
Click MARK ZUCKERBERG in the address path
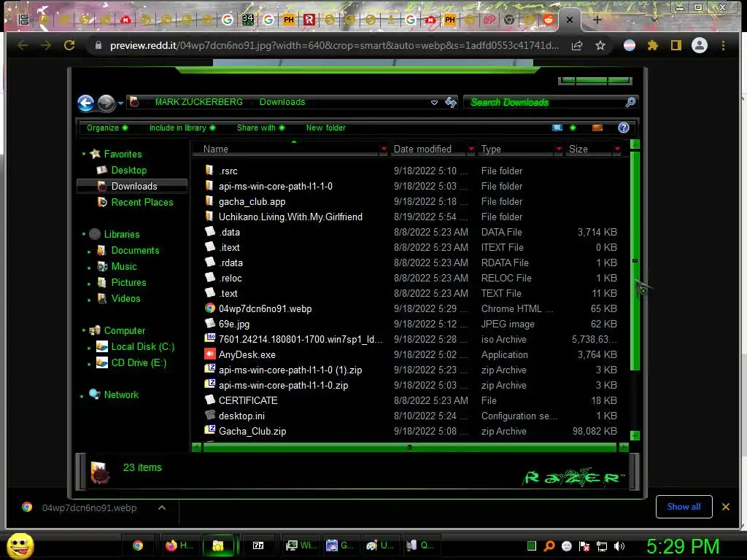click(x=198, y=102)
